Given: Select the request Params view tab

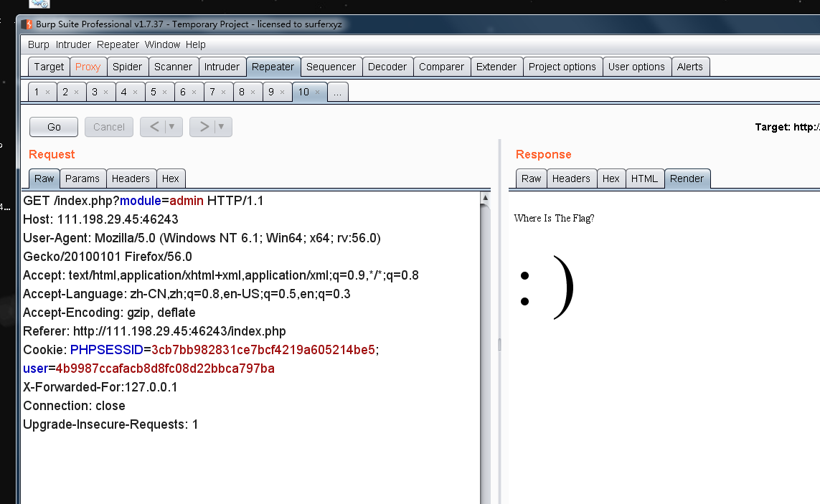Looking at the screenshot, I should point(83,179).
